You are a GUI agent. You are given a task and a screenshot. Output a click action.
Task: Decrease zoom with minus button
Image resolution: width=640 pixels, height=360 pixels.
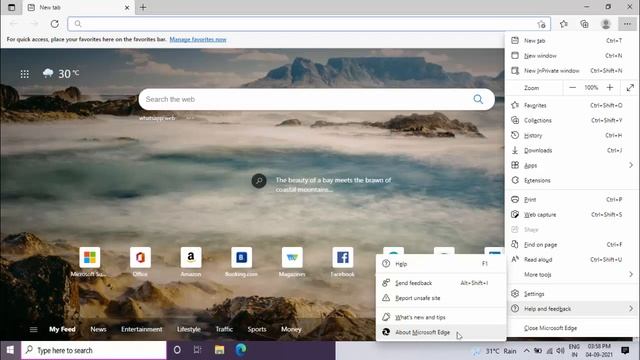pos(572,88)
